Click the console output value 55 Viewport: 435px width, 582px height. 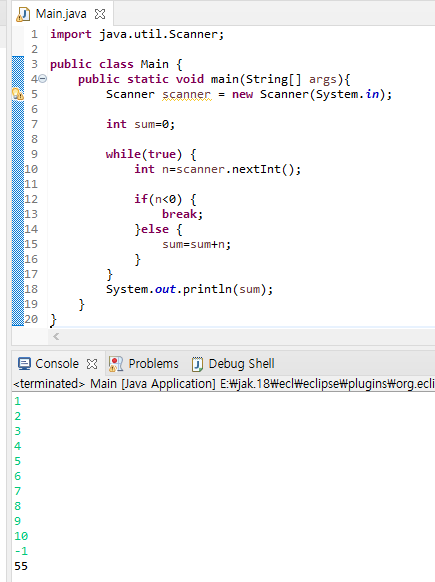21,566
